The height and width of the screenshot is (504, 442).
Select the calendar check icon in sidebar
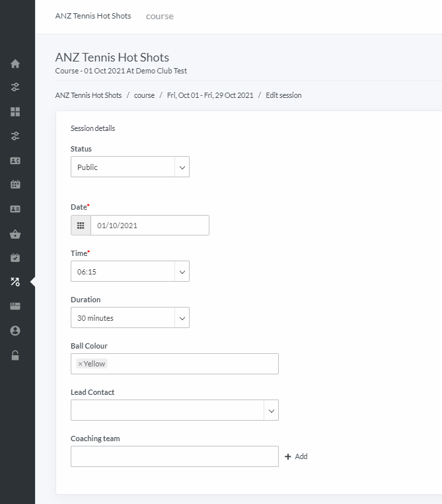[x=15, y=257]
